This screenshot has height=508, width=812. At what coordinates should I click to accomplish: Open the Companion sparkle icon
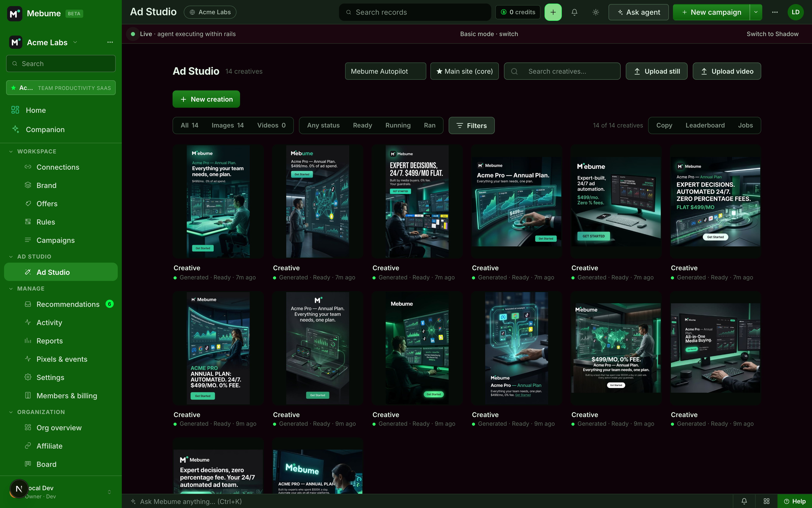click(15, 129)
